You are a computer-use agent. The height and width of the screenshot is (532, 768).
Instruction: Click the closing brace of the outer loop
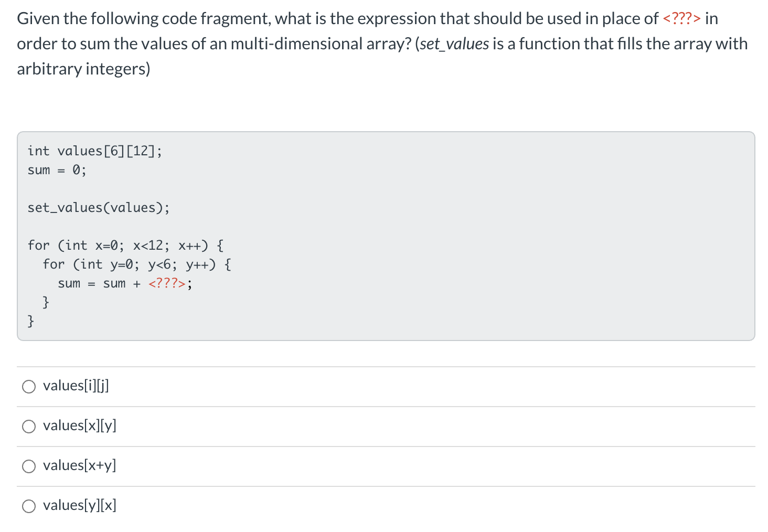(31, 321)
